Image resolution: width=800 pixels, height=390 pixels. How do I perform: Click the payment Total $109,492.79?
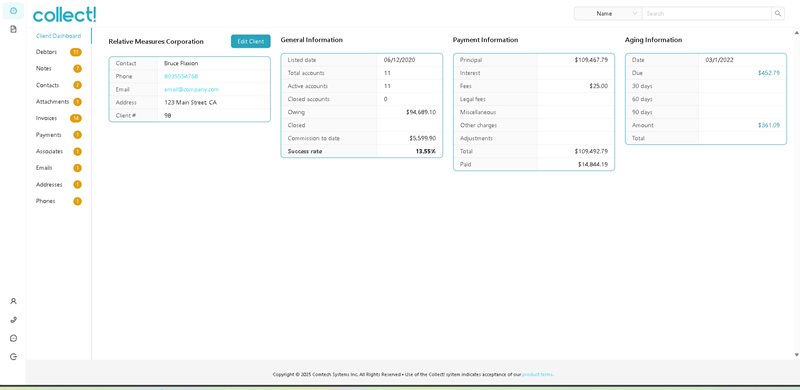point(591,152)
